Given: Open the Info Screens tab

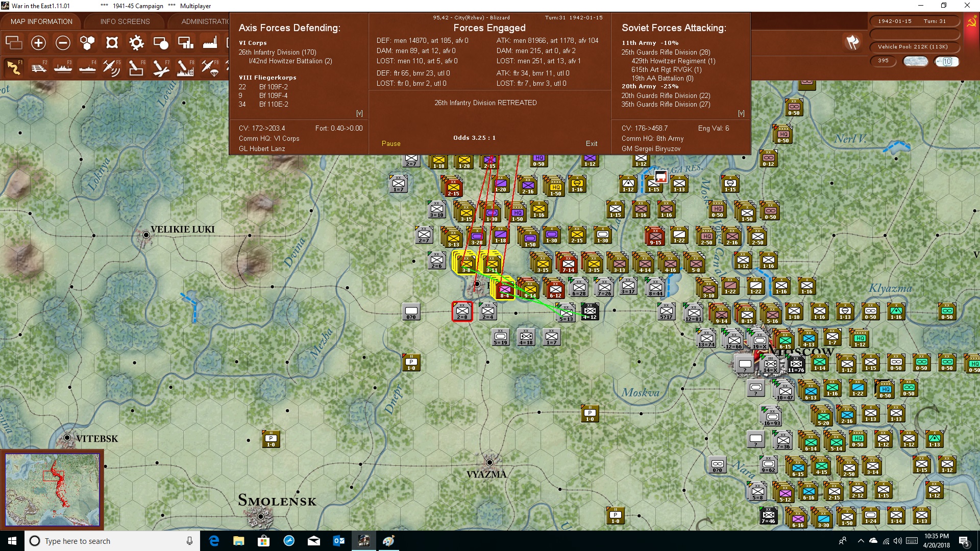Looking at the screenshot, I should [x=125, y=21].
